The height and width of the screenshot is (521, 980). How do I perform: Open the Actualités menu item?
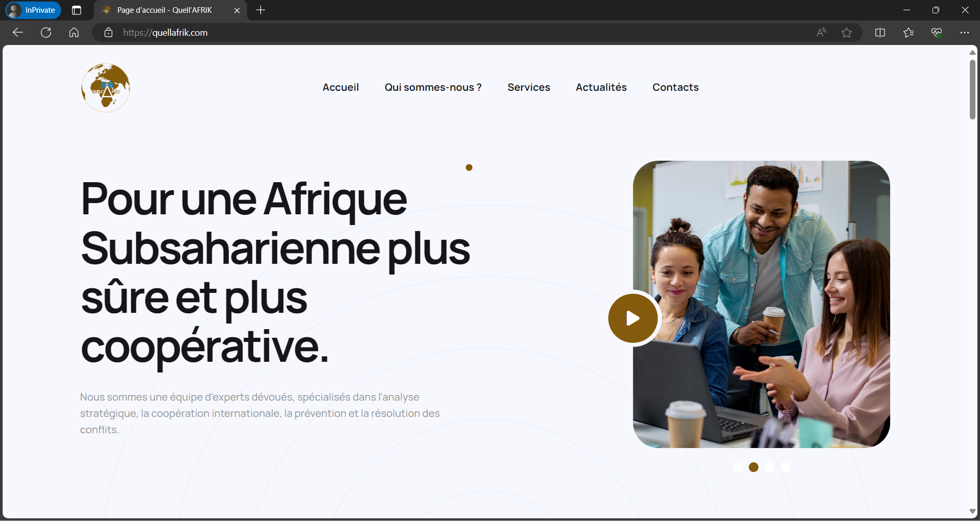click(601, 87)
